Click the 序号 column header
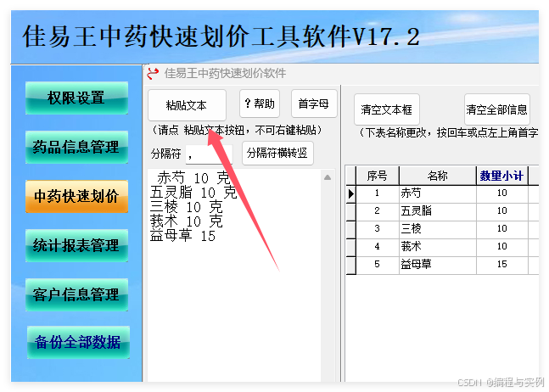 click(x=377, y=176)
